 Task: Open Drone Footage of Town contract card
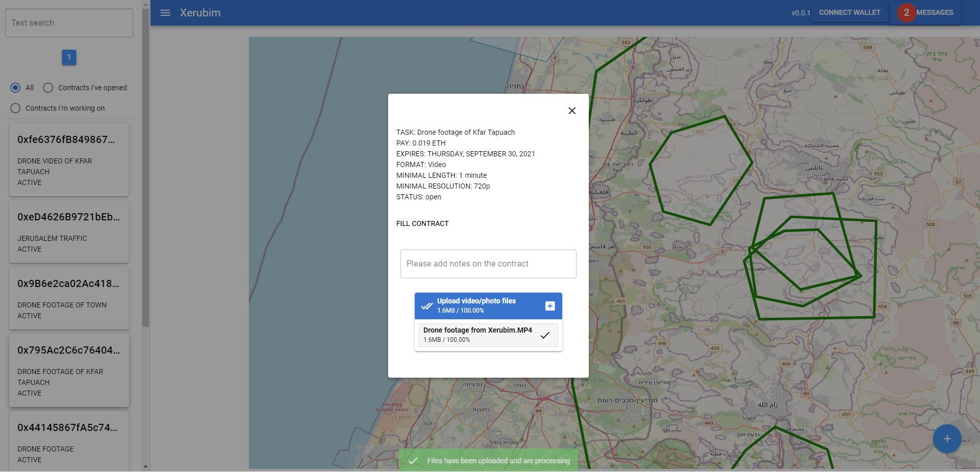click(x=69, y=298)
